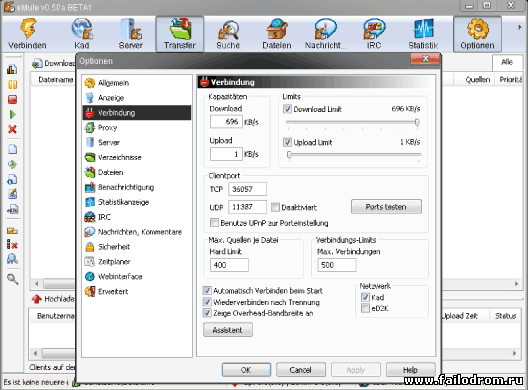This screenshot has width=528, height=390.
Task: Click the red stop sidebar icon
Action: point(12,99)
